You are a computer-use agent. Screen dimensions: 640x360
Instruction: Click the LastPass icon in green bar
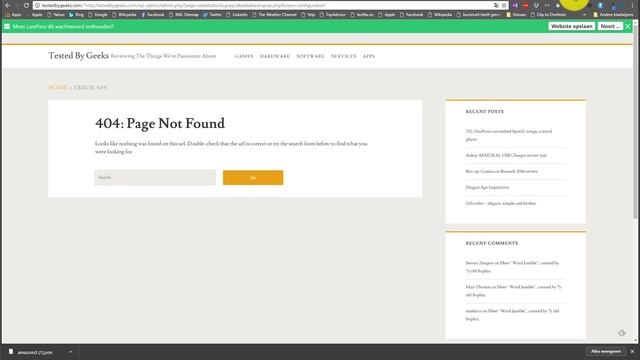tap(7, 26)
